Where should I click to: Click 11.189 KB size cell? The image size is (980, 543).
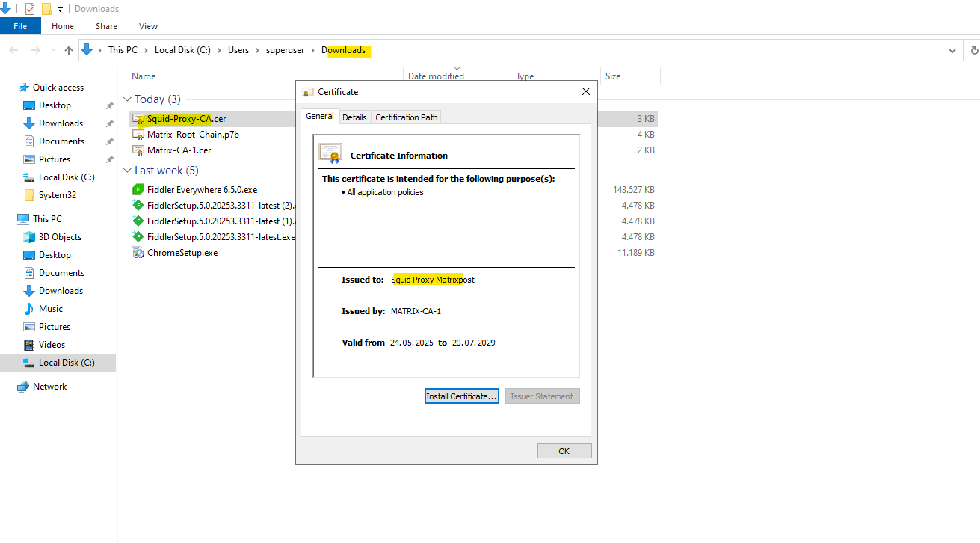click(635, 253)
